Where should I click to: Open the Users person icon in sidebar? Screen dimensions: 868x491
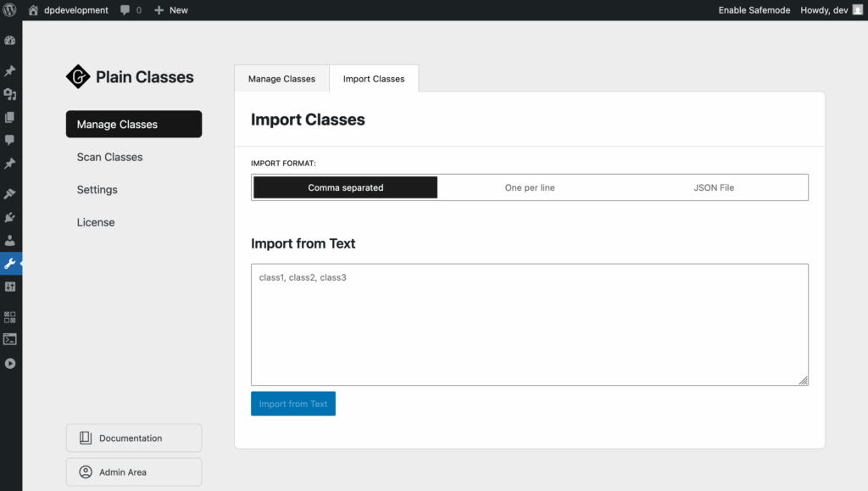[10, 240]
